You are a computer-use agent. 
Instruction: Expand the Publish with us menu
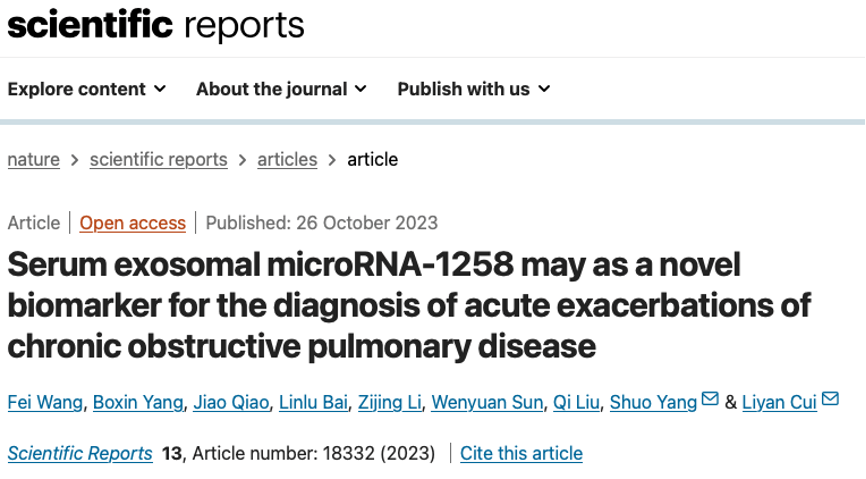[x=474, y=89]
